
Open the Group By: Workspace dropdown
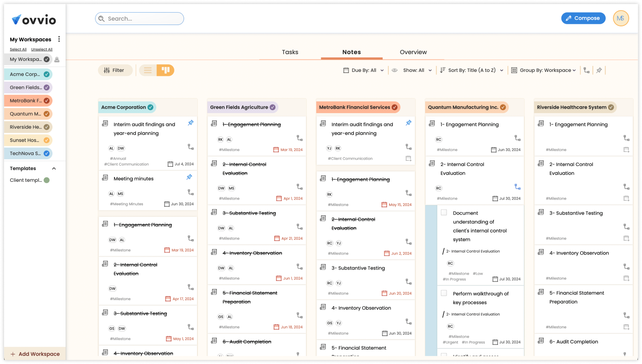544,70
